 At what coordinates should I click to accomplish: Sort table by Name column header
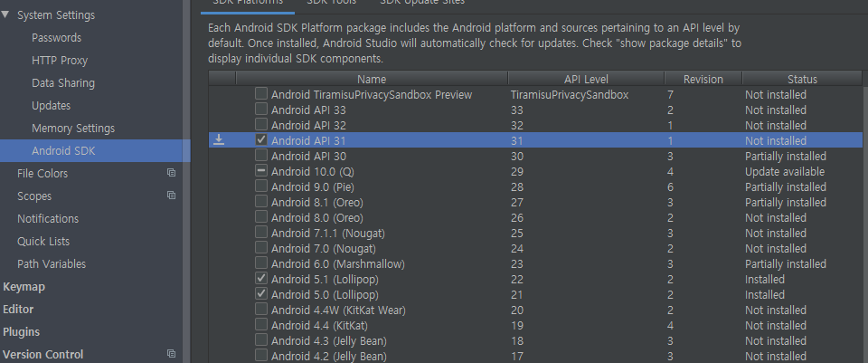click(x=372, y=79)
